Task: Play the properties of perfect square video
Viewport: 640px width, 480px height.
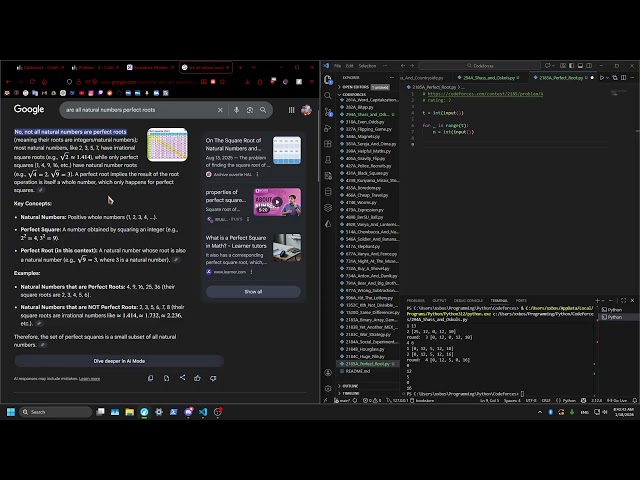Action: coord(277,202)
